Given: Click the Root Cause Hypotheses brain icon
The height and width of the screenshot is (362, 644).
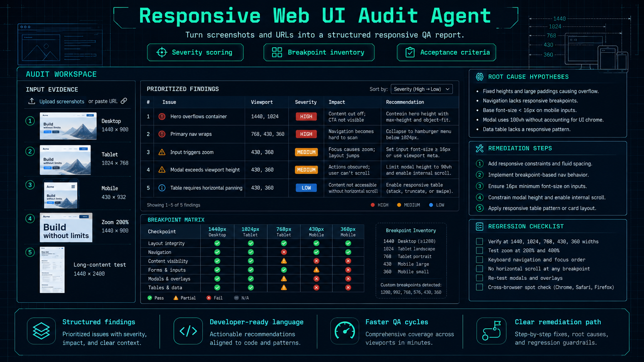Looking at the screenshot, I should tap(480, 77).
